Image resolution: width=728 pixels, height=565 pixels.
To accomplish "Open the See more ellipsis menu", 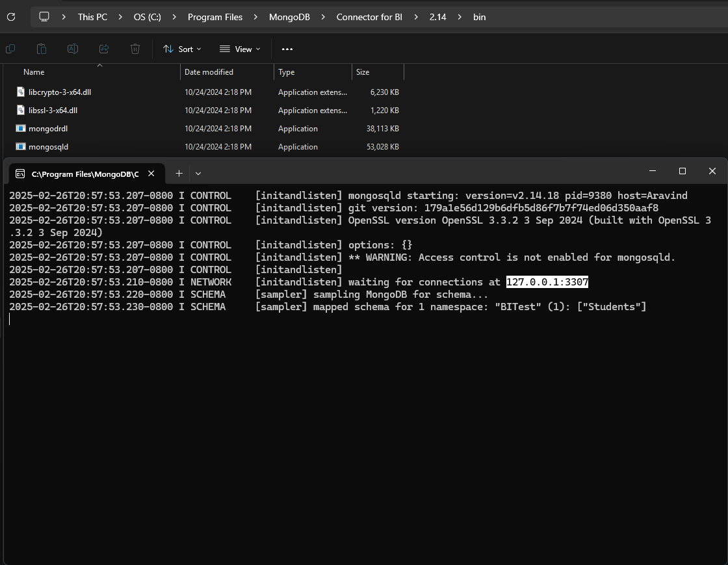I will tap(287, 49).
